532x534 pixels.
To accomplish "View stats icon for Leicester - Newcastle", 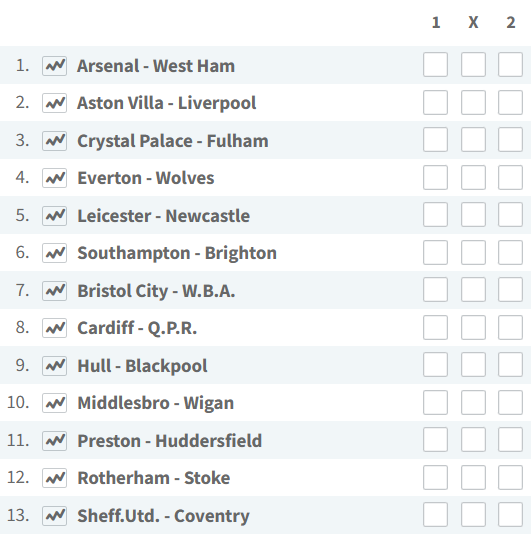I will pos(54,216).
